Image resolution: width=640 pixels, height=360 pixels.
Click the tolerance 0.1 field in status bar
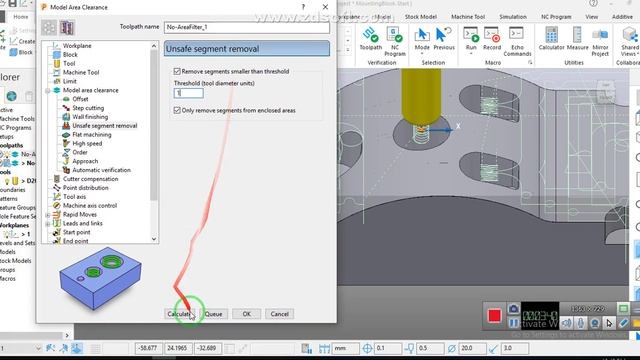pos(387,349)
